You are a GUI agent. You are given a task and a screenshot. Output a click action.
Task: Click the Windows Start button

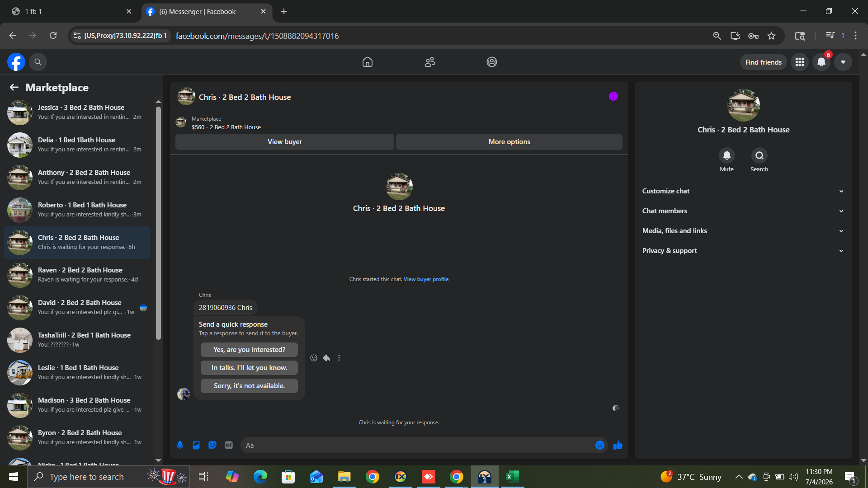coord(14,477)
